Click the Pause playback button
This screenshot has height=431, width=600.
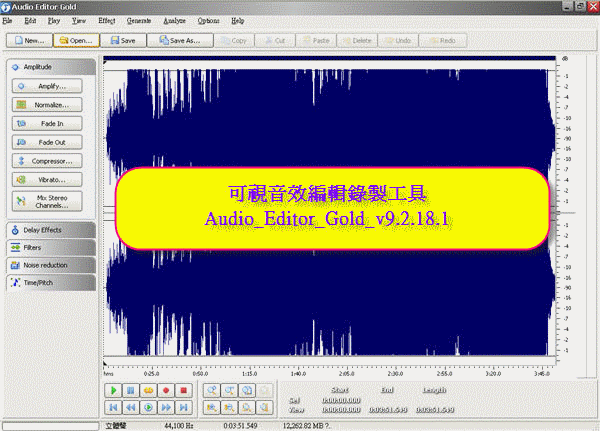pos(131,390)
